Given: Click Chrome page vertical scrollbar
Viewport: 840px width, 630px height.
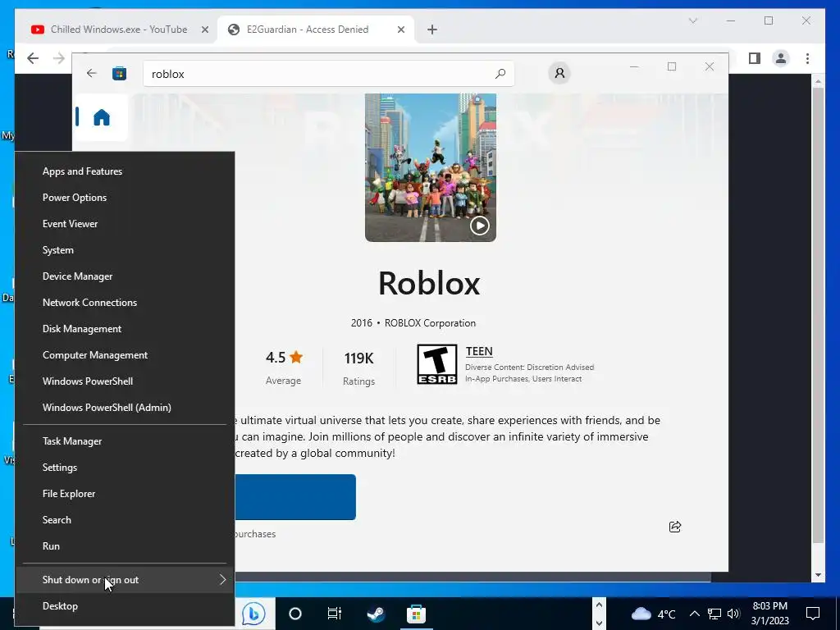Looking at the screenshot, I should tap(818, 315).
